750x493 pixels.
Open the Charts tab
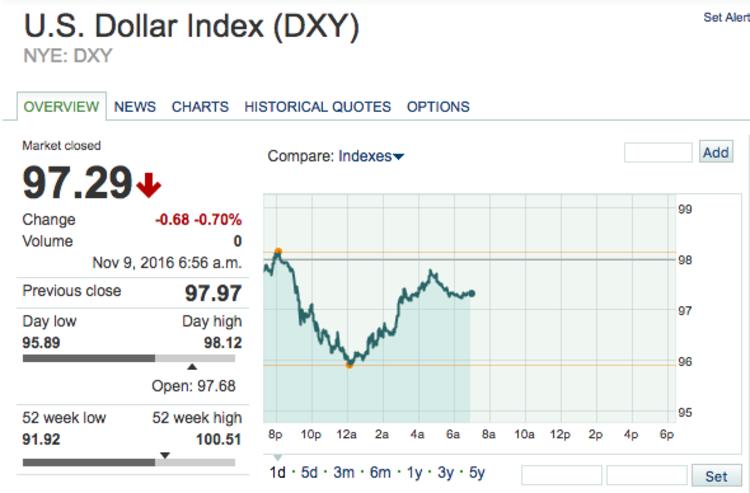200,107
